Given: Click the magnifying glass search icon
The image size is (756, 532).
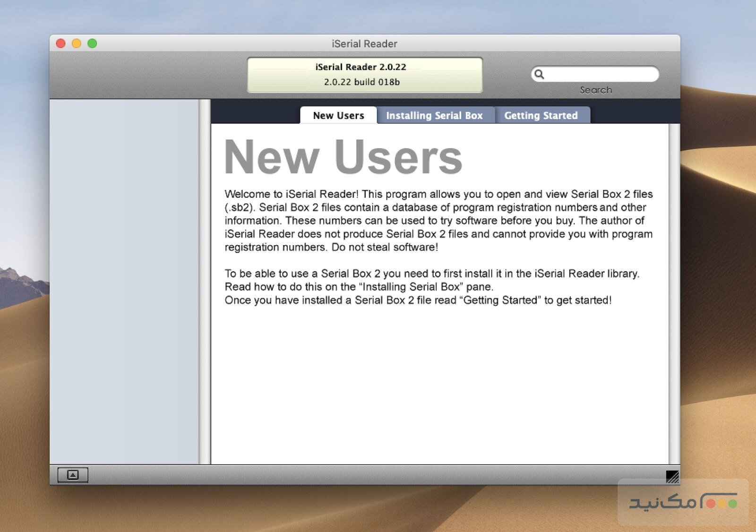Looking at the screenshot, I should click(x=539, y=74).
